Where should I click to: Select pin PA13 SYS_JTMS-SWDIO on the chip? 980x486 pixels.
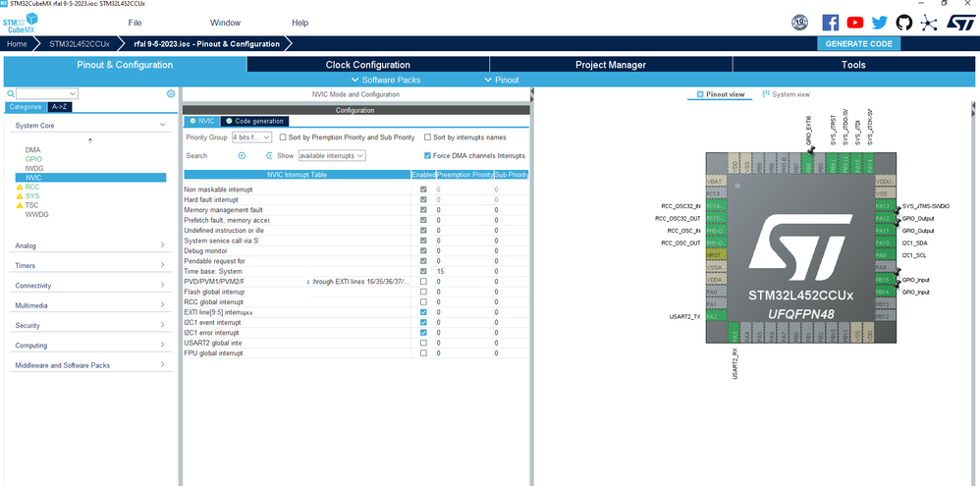885,206
